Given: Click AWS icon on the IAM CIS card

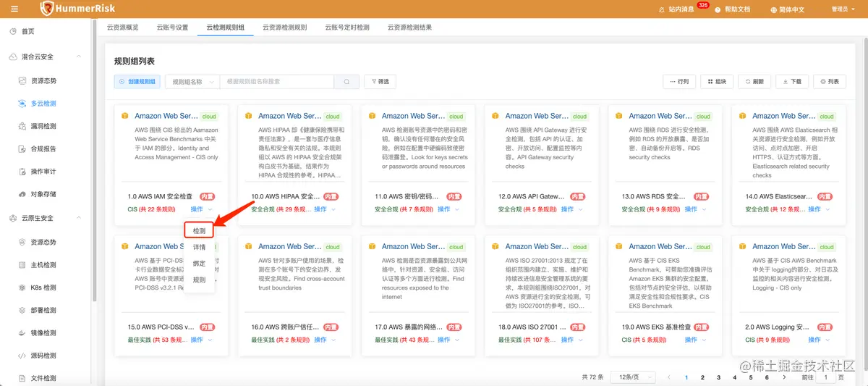Looking at the screenshot, I should tap(125, 116).
